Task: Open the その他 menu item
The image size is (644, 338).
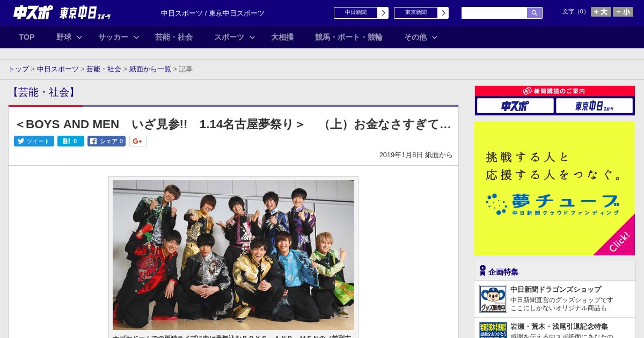Action: pyautogui.click(x=415, y=37)
